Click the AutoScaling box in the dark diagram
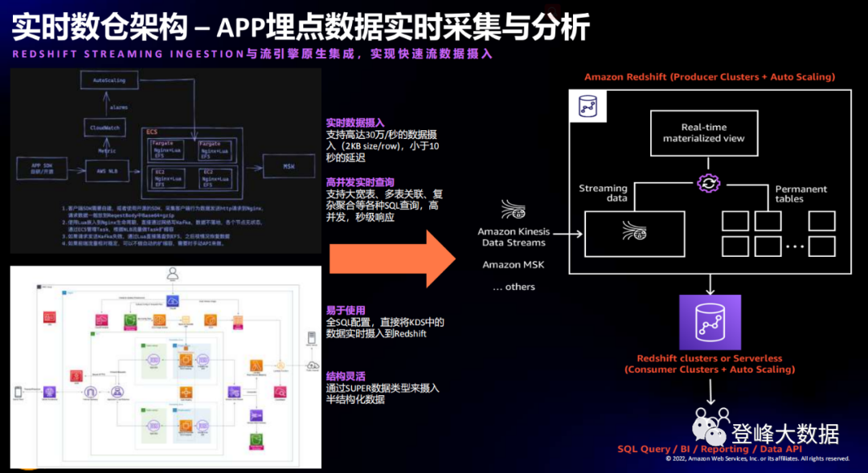This screenshot has width=868, height=473. [109, 80]
